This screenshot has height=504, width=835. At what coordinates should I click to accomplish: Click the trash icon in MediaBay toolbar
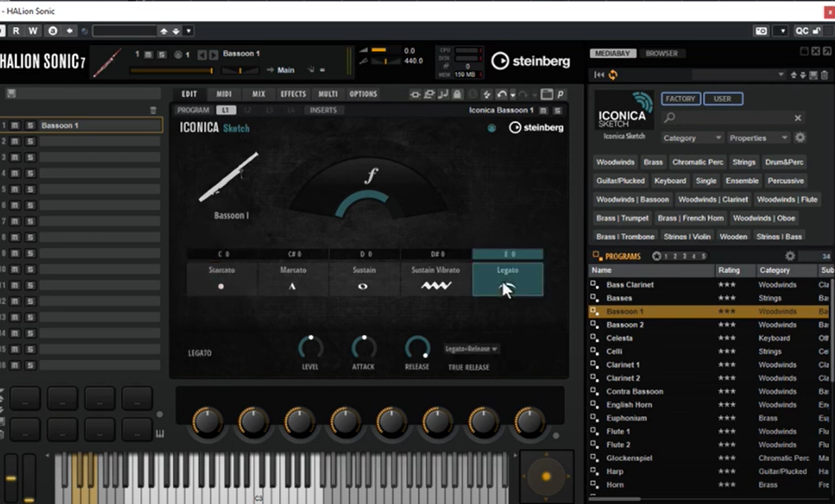pyautogui.click(x=825, y=75)
